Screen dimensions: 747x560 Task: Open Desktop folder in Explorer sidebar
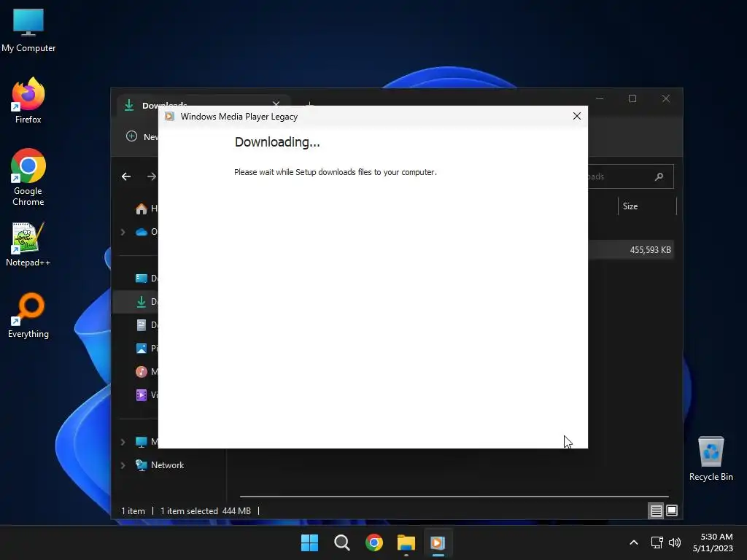coord(146,278)
